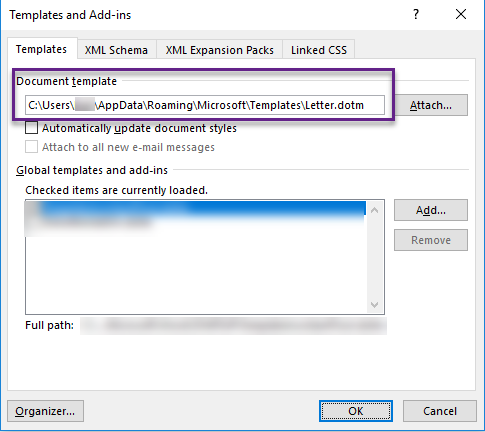Enable Automatically update document styles
Screen dimensions: 485x432
click(31, 128)
